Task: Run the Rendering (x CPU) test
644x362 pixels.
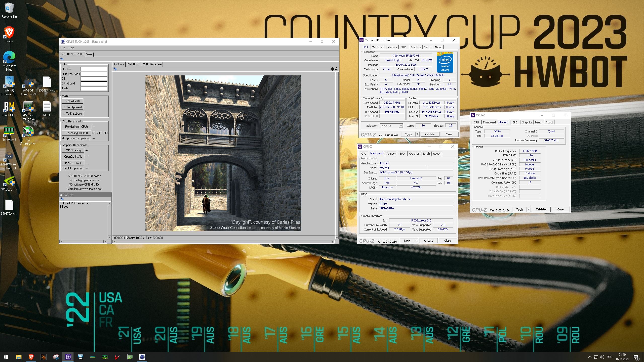Action: [76, 133]
